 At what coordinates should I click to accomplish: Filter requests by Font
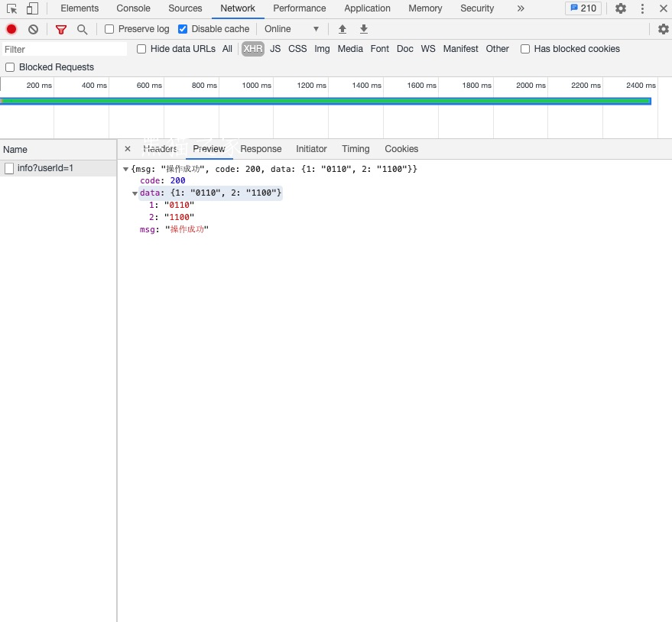tap(380, 49)
